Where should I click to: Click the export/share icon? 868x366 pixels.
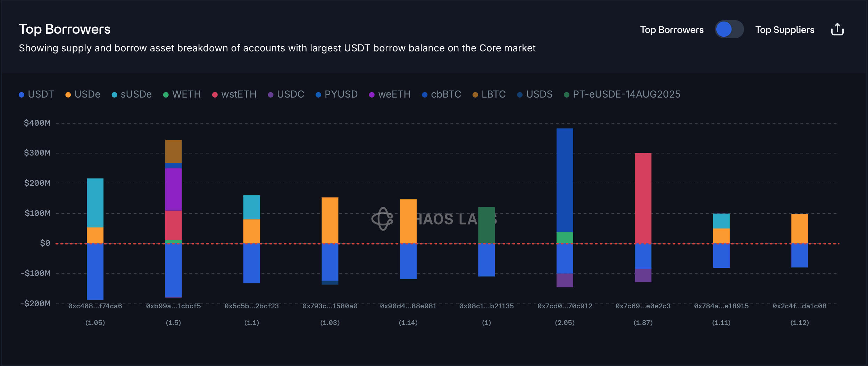[x=837, y=30]
